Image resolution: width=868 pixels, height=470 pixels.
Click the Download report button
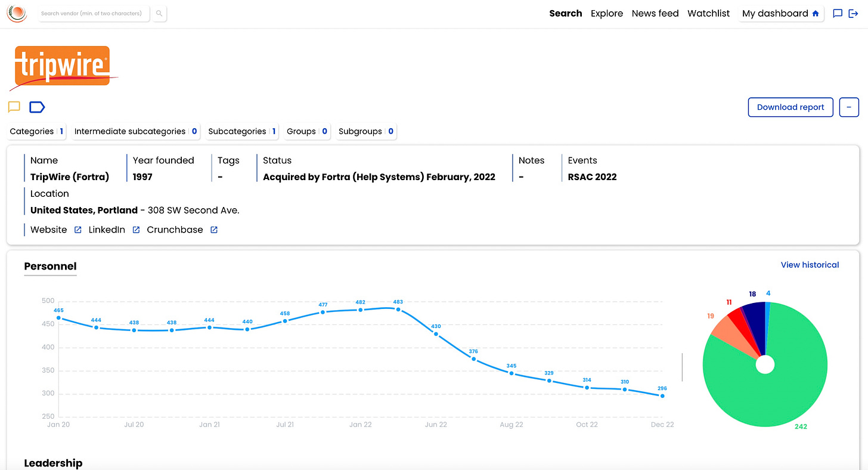click(x=790, y=107)
